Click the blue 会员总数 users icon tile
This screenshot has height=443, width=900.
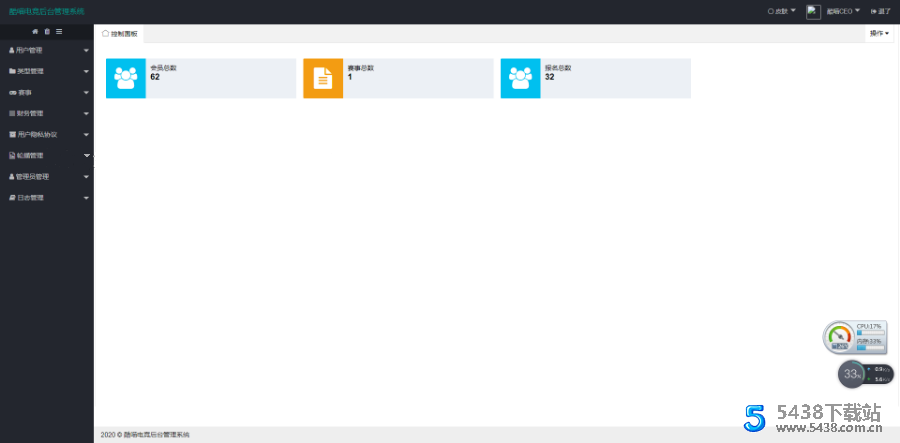[126, 79]
